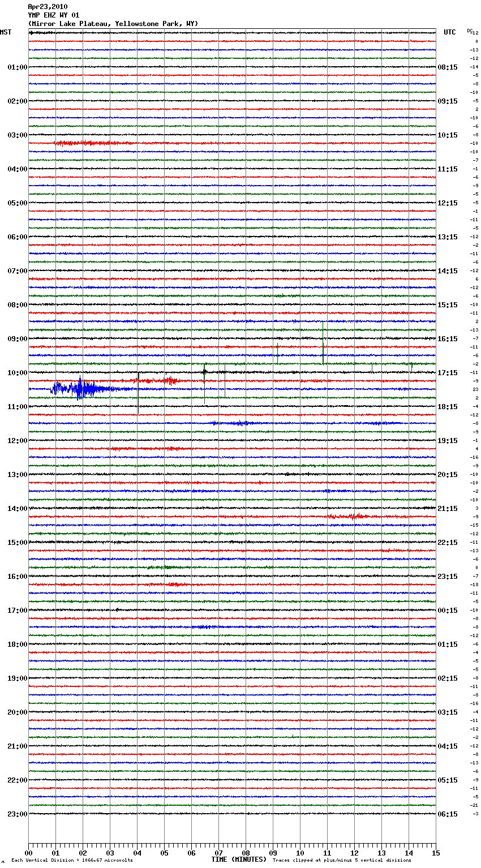Click the "11:00" MST hour label

tap(17, 407)
